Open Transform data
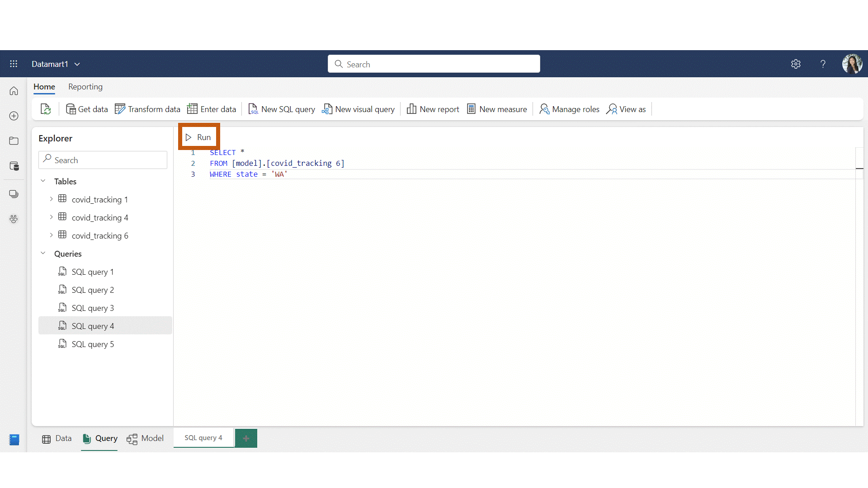 click(x=147, y=109)
